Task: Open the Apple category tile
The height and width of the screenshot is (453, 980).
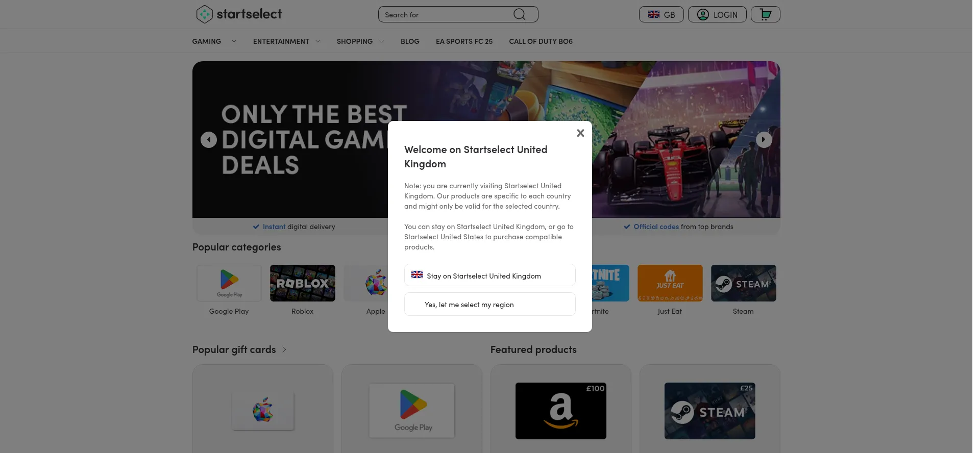Action: click(x=365, y=283)
